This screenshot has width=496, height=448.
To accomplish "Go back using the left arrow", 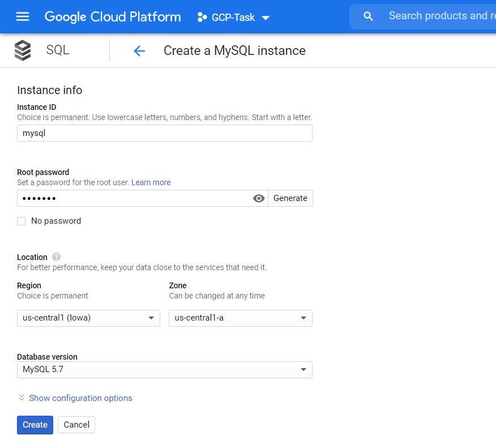I will [x=139, y=51].
